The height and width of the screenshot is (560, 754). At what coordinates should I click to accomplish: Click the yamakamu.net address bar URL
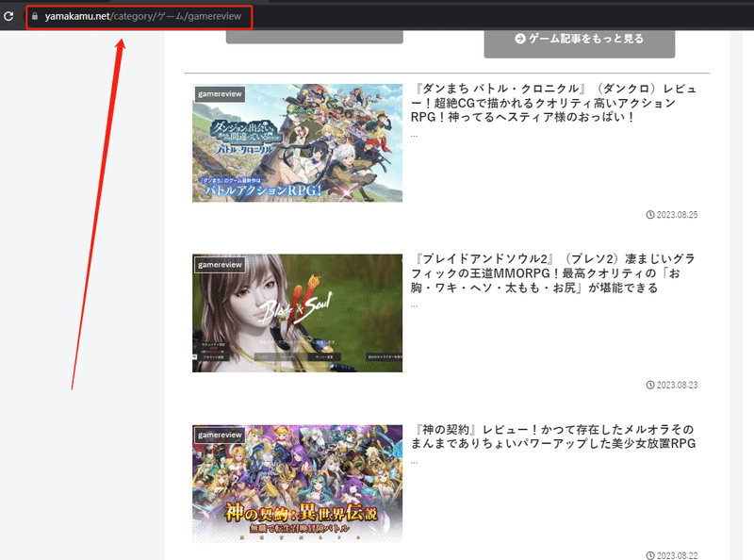[x=143, y=16]
